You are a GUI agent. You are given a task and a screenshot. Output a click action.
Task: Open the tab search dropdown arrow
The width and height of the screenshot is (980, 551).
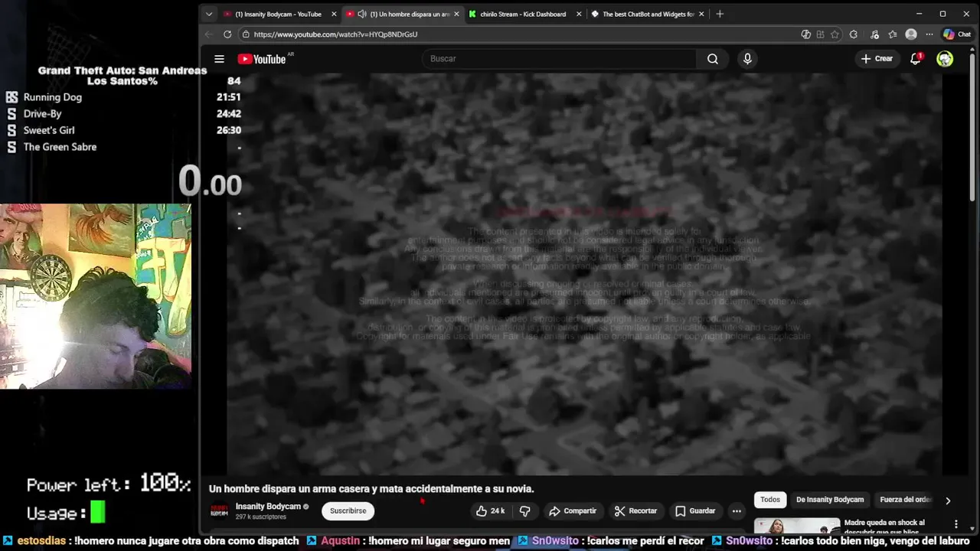(209, 14)
